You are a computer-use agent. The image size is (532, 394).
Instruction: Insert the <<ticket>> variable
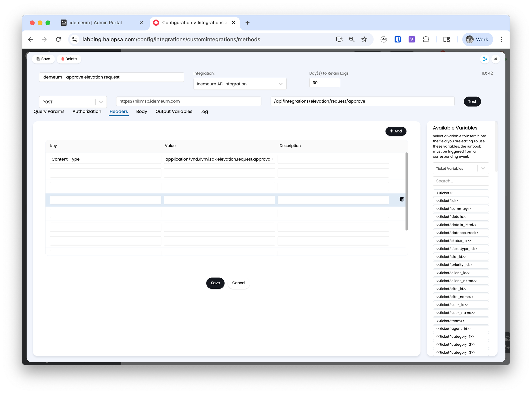461,193
